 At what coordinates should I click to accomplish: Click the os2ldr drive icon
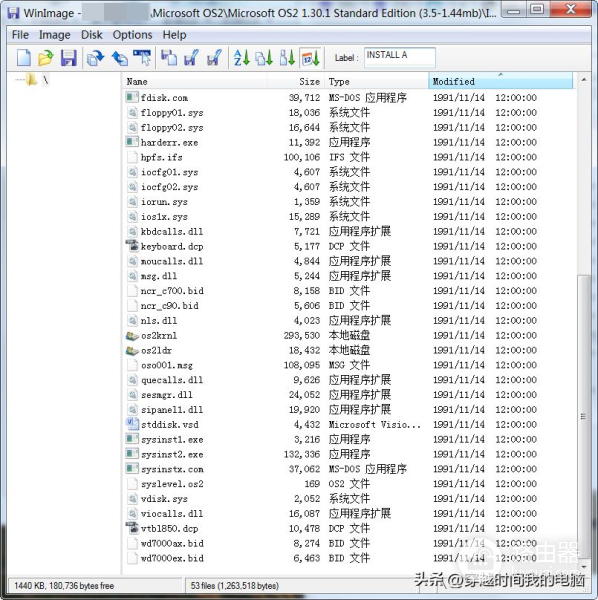pos(132,350)
